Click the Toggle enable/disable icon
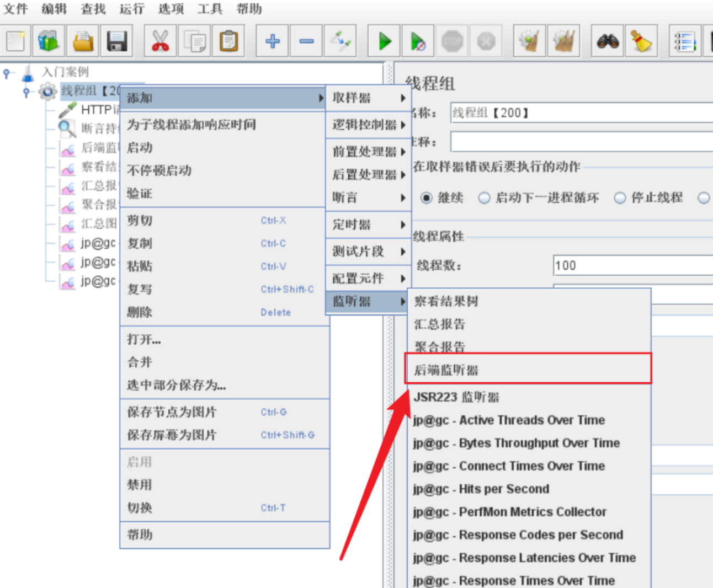Viewport: 713px width, 588px height. (340, 41)
